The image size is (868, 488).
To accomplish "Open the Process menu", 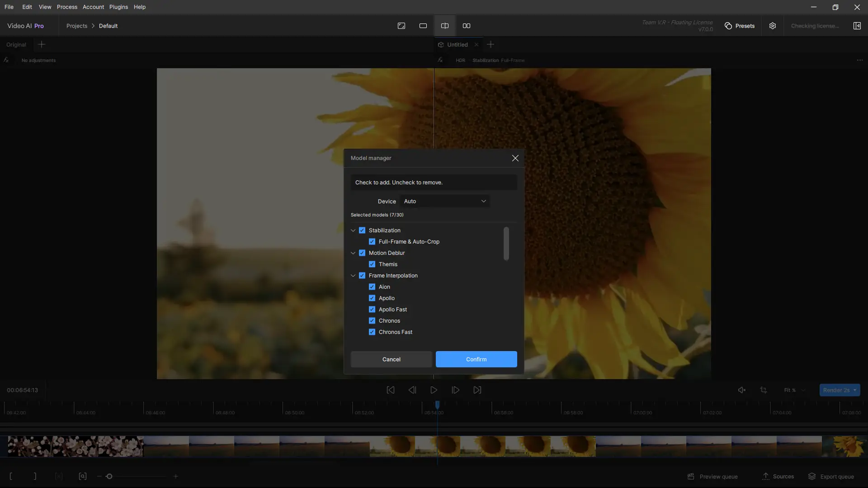I will pyautogui.click(x=67, y=7).
